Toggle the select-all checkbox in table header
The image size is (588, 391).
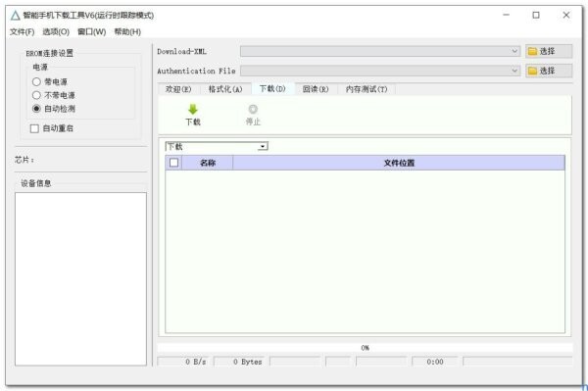(174, 163)
